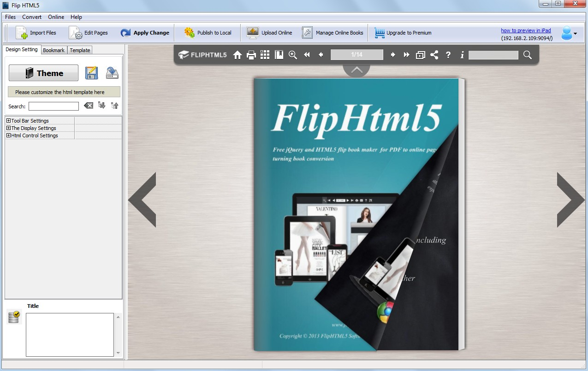
Task: Click the zoom in magnifier icon
Action: tap(293, 55)
